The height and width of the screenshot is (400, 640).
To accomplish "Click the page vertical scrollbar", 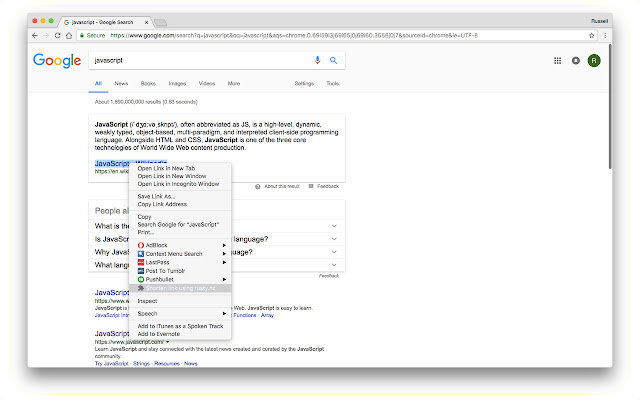I will coord(610,106).
